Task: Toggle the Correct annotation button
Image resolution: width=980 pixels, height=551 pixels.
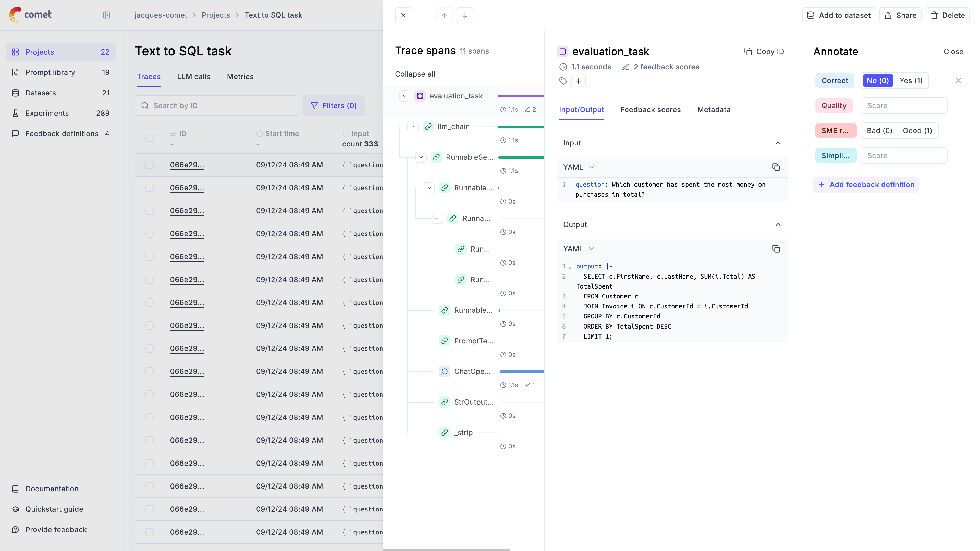Action: pyautogui.click(x=835, y=80)
